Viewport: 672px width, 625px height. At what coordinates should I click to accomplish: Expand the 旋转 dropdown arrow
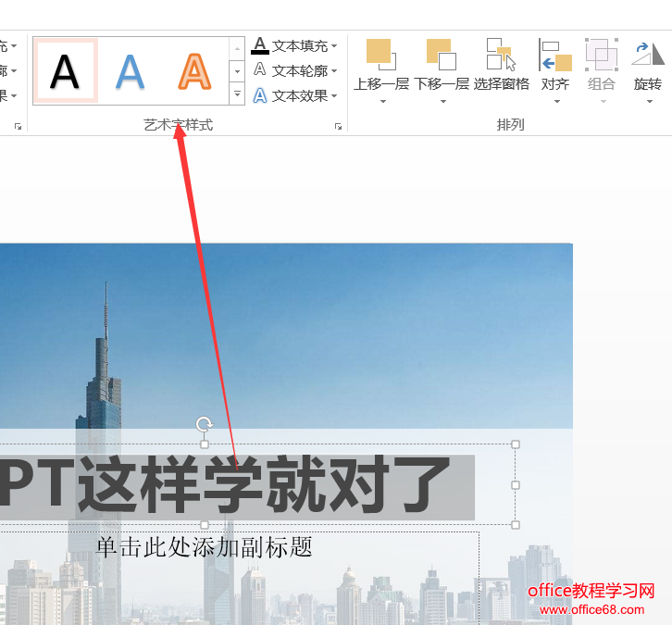pos(650,102)
